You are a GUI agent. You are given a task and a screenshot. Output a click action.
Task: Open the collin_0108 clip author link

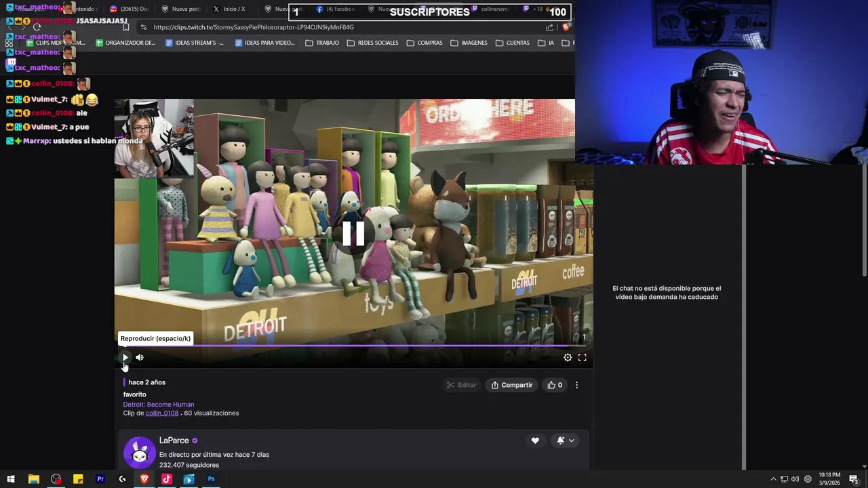pyautogui.click(x=162, y=413)
